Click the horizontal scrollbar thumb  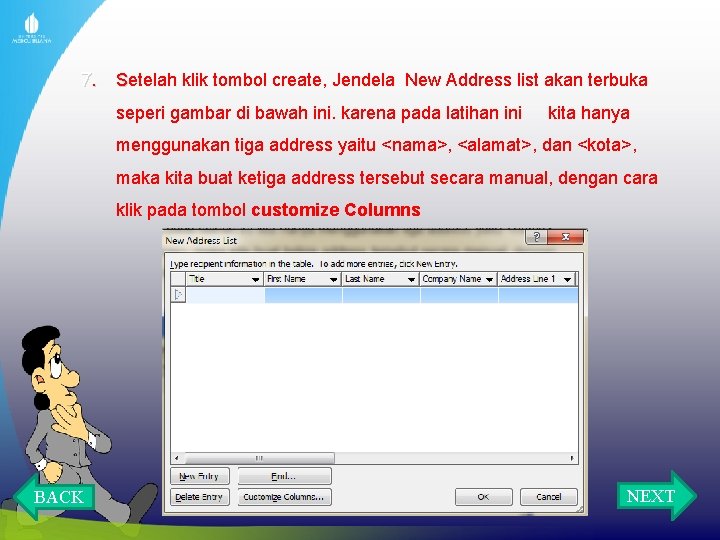(259, 458)
